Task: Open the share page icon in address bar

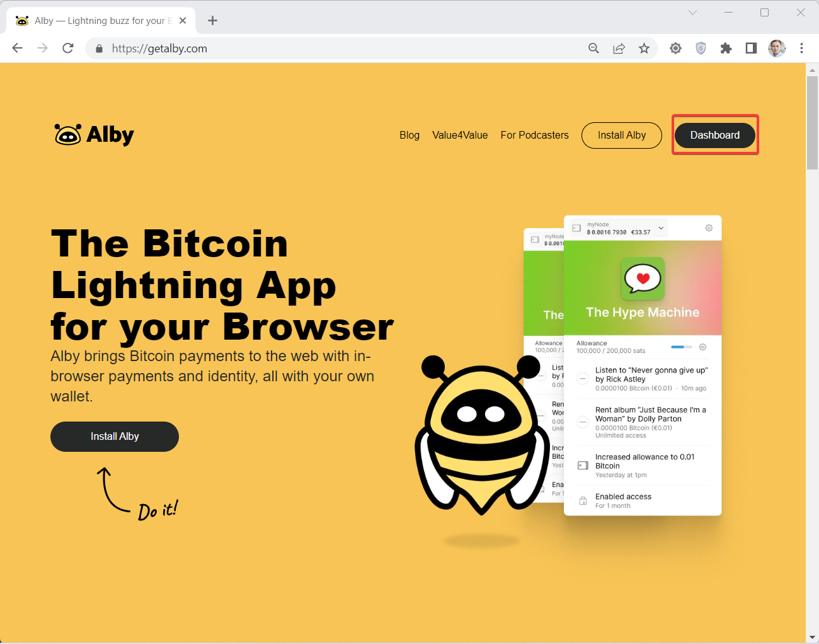Action: pos(619,49)
